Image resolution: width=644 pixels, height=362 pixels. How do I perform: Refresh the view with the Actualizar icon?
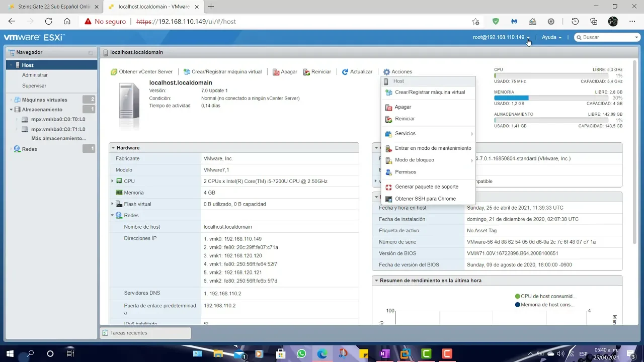click(345, 72)
